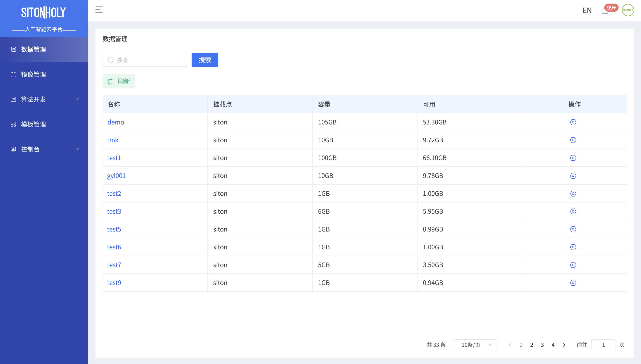The image size is (641, 364).
Task: Open the 10条/页 page size dropdown
Action: tap(475, 345)
